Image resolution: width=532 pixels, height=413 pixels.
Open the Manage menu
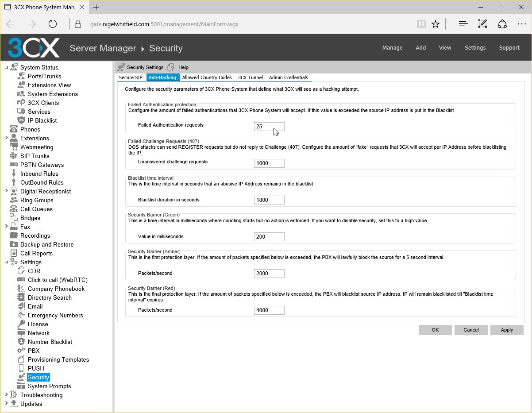[393, 48]
